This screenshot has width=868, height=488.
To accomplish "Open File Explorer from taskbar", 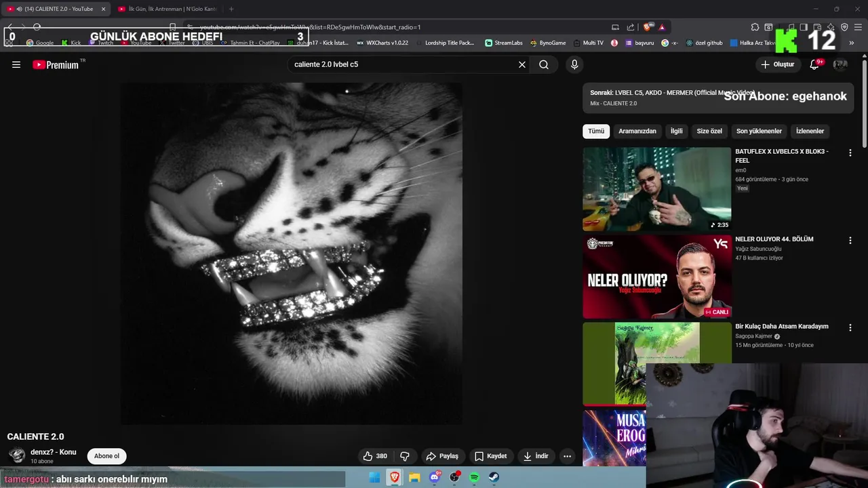I will (414, 478).
